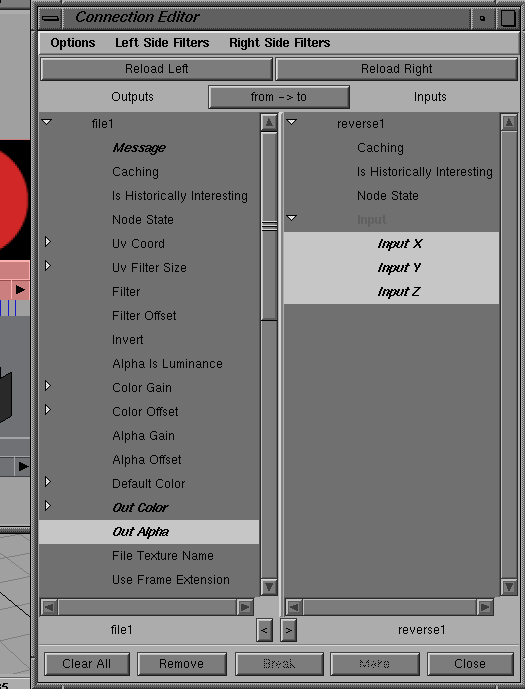Click the '>' navigate-right arrow beside reverse1

[x=288, y=630]
